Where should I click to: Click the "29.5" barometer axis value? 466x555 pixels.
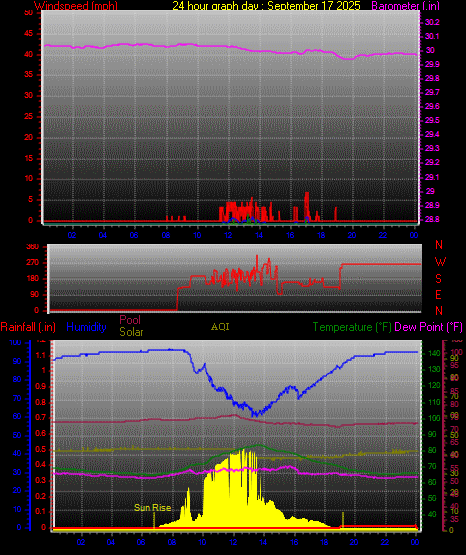tap(432, 120)
